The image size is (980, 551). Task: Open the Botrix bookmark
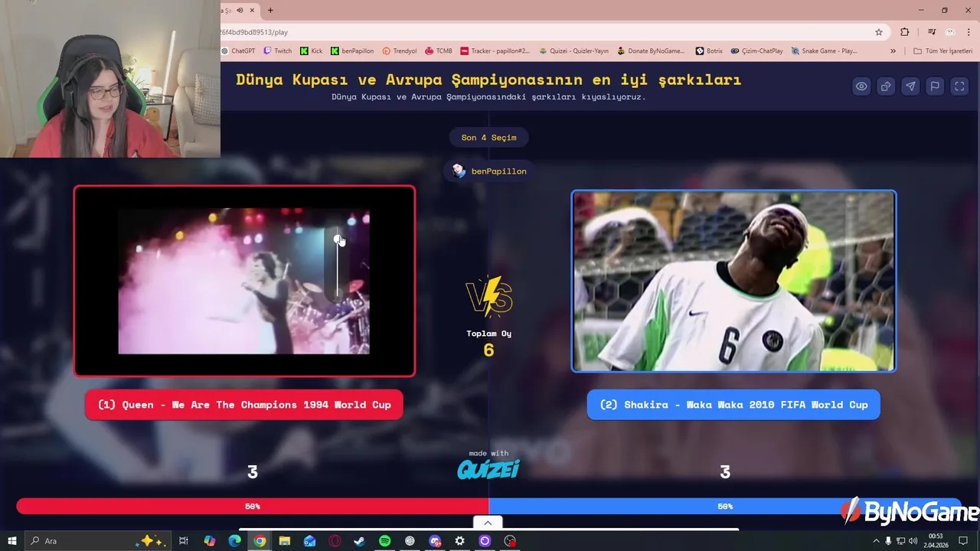pos(709,51)
